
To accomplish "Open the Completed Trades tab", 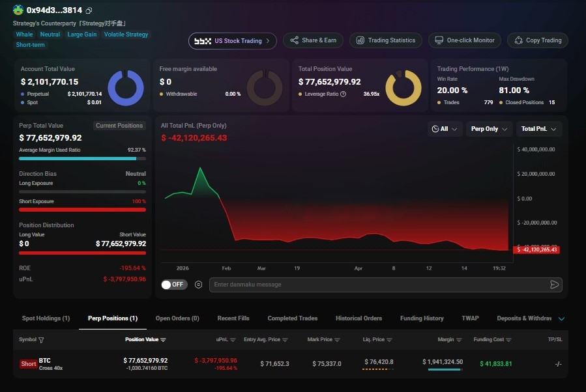I will (293, 318).
